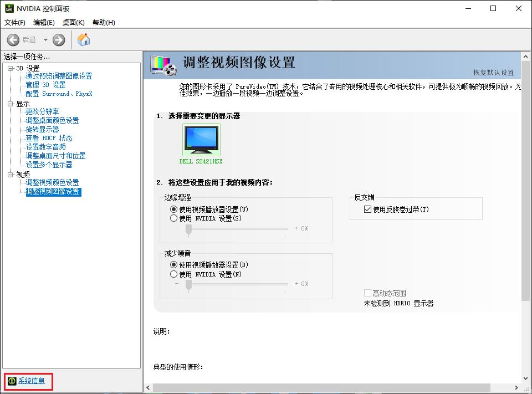Open 调整桌面颜色设置
532x394 pixels.
point(52,120)
